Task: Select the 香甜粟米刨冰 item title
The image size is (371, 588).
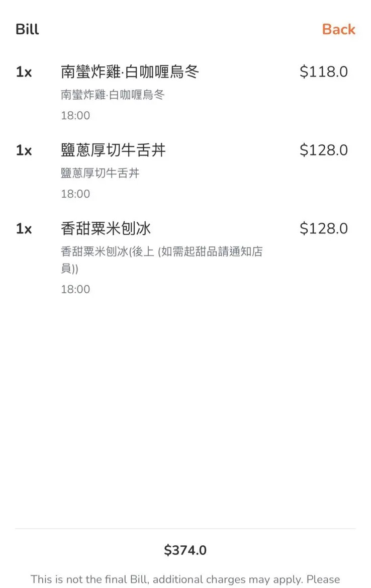Action: (x=106, y=229)
